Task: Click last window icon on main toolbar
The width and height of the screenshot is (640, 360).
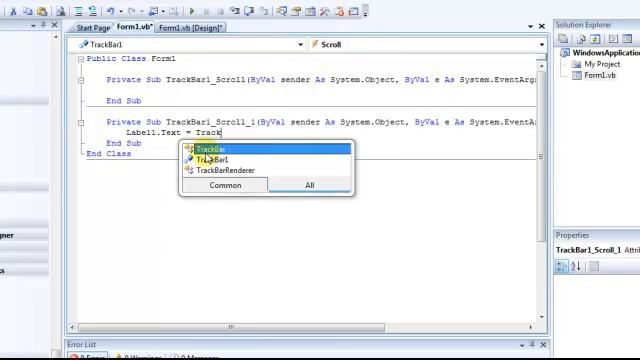Action: 353,11
